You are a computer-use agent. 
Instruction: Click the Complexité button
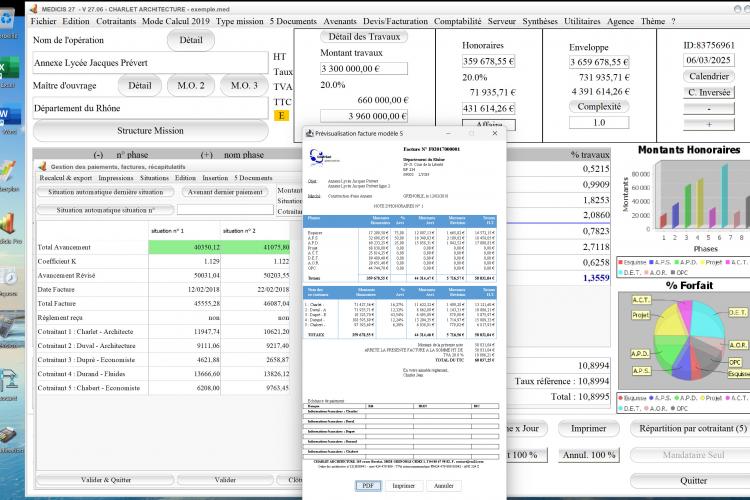(x=599, y=107)
